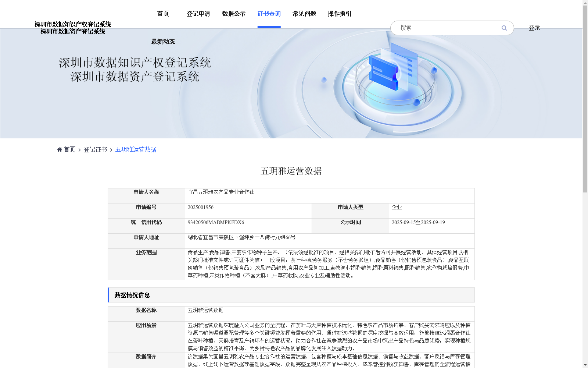Viewport: 588px width, 368px height.
Task: Click the 公示时间 label cell
Action: [x=351, y=226]
